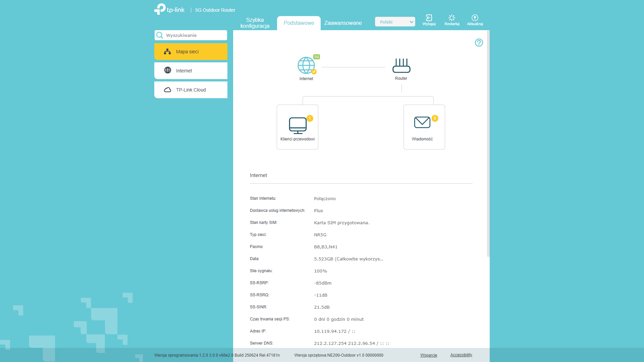Click the tp-link logo

pos(169,9)
